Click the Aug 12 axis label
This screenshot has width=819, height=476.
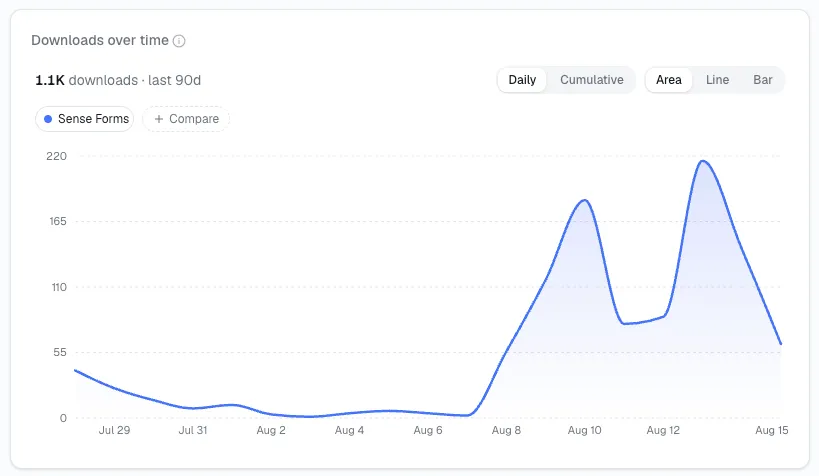[663, 430]
